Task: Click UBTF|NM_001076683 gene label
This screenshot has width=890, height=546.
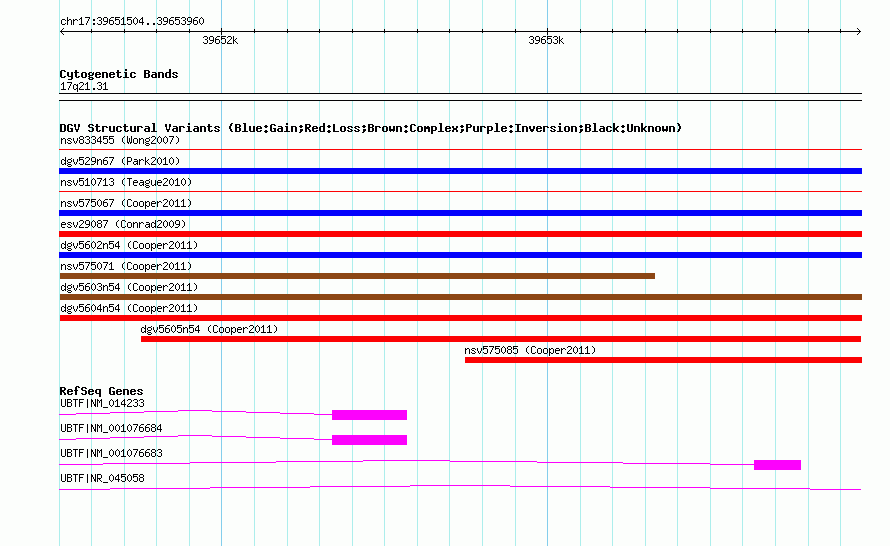Action: pyautogui.click(x=111, y=453)
